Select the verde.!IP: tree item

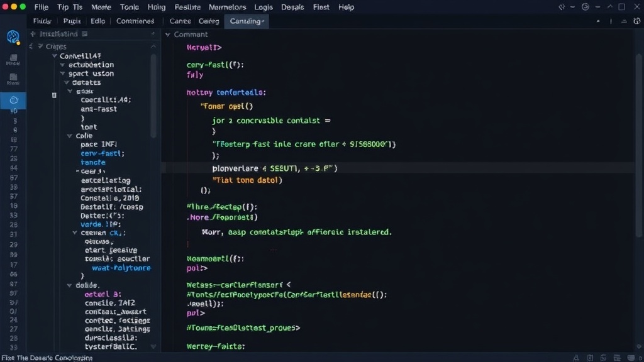point(101,224)
